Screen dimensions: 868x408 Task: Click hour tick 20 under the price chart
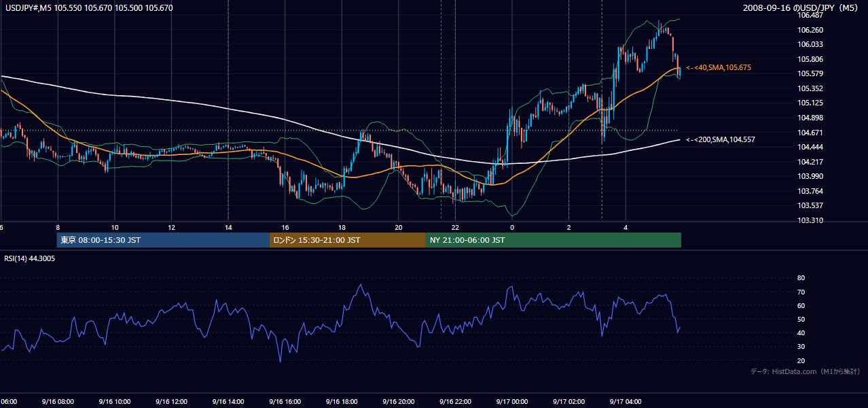pyautogui.click(x=399, y=228)
